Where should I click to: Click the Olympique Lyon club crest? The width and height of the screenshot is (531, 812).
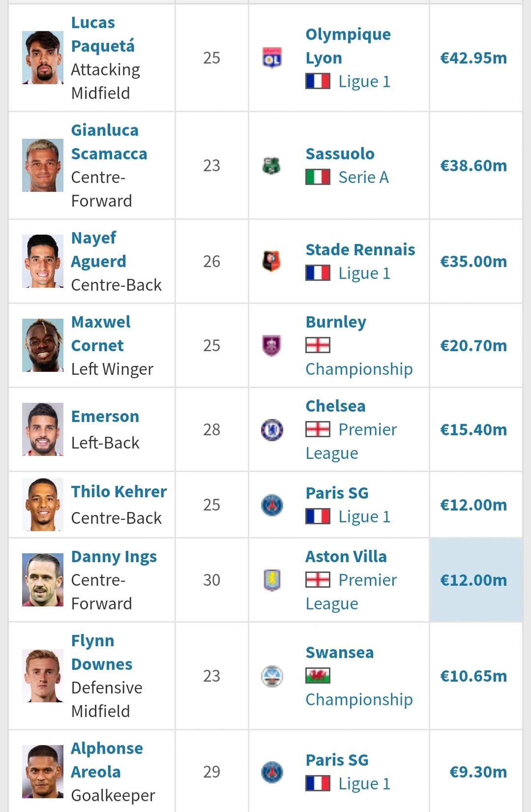click(272, 58)
